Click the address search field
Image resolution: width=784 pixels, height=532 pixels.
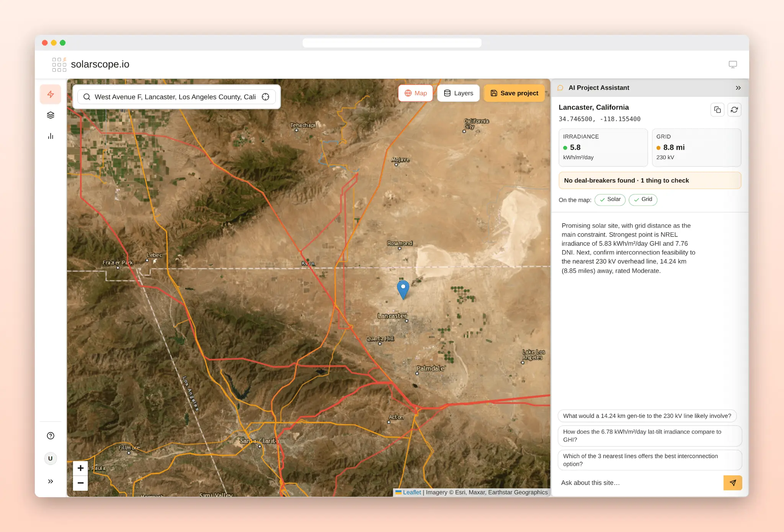pos(176,97)
